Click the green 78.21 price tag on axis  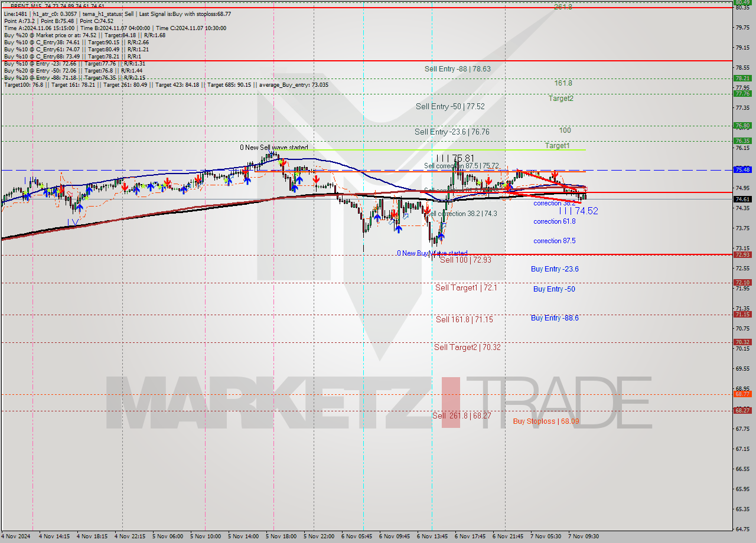click(x=742, y=78)
